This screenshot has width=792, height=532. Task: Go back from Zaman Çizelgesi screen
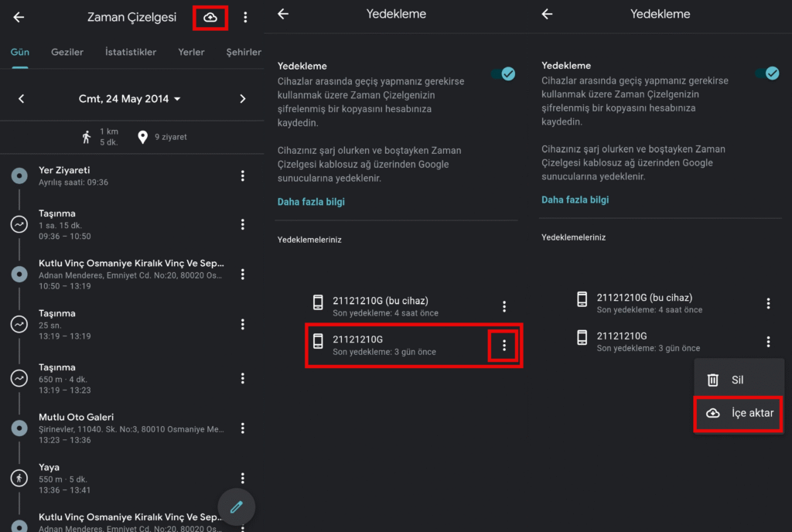click(19, 17)
